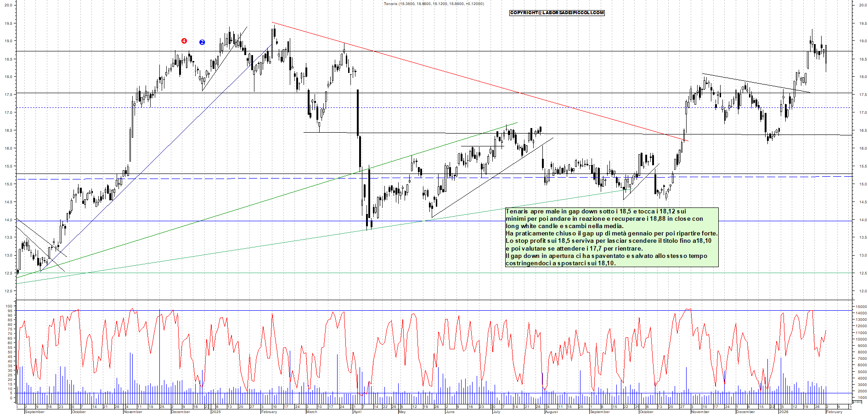Screen dimensions: 868x414
Task: Choose the June label on the date axis
Action: pyautogui.click(x=450, y=412)
